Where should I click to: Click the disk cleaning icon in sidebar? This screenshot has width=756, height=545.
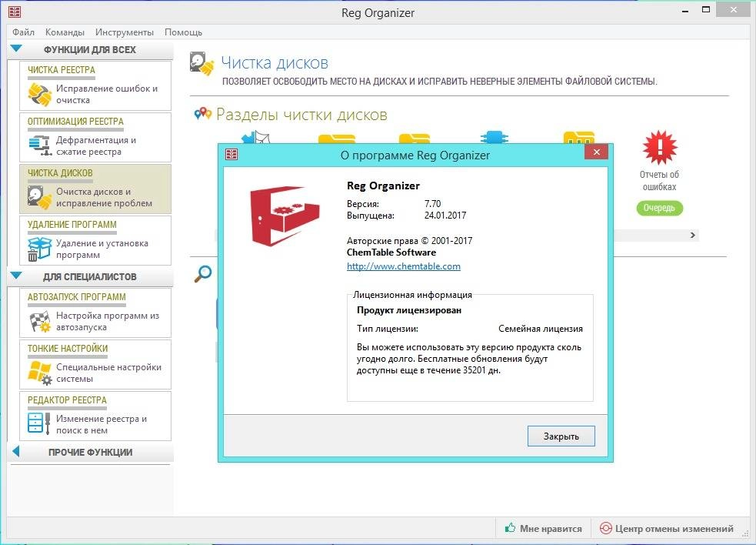tap(39, 197)
